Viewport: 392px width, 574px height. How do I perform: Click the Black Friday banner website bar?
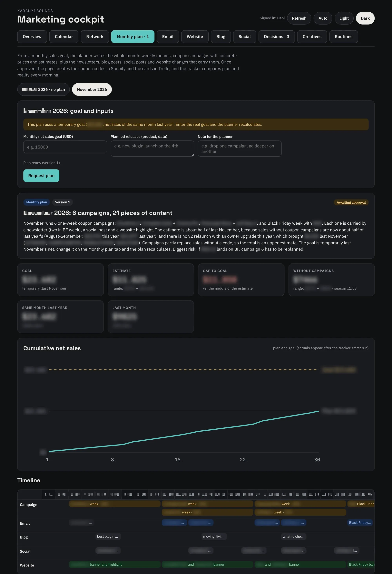tap(361, 564)
